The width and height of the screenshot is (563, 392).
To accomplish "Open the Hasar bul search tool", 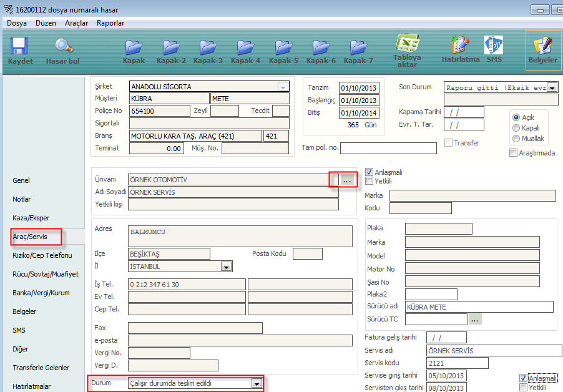I will point(62,50).
